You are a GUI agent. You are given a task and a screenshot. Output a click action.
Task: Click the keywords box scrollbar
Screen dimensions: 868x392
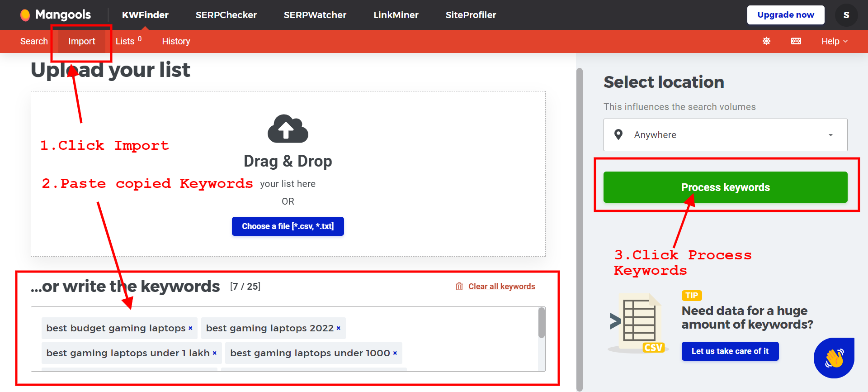pyautogui.click(x=542, y=323)
